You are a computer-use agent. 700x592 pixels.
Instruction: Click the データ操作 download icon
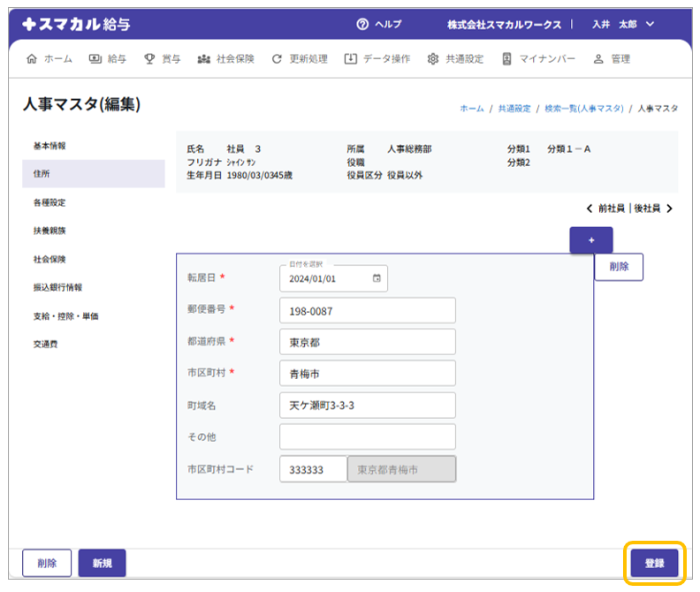tap(350, 59)
